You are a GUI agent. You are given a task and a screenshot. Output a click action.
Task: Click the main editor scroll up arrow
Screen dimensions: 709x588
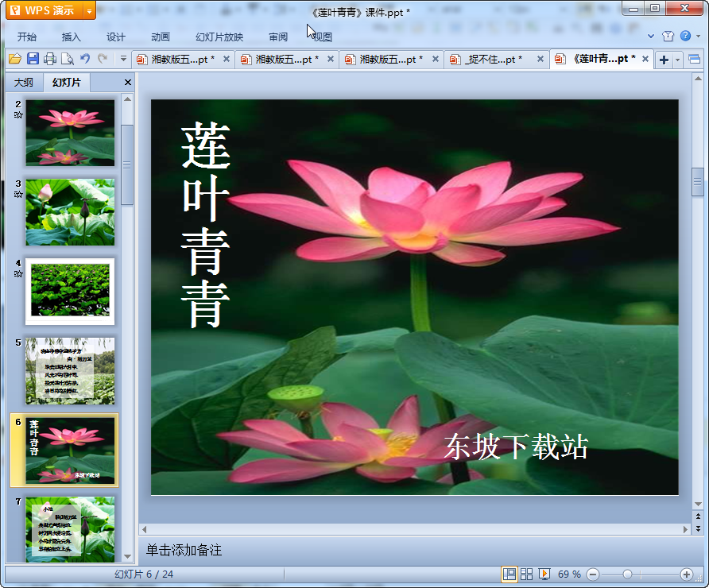[x=698, y=78]
